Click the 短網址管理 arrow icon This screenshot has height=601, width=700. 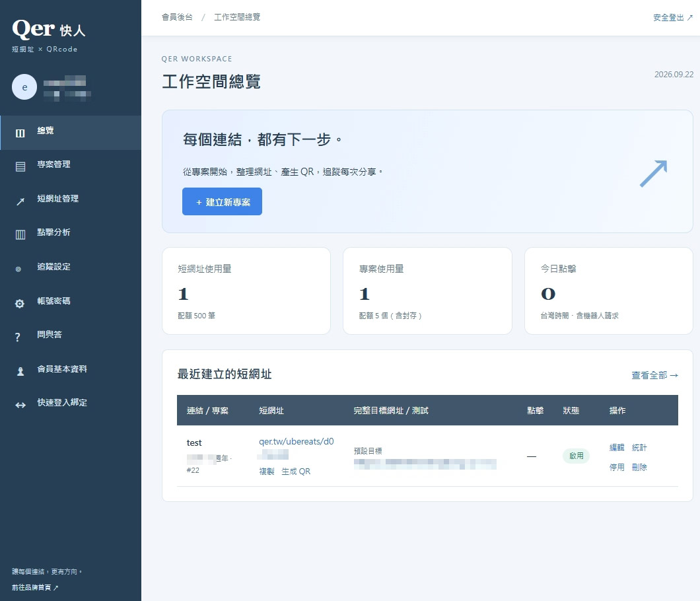click(20, 201)
